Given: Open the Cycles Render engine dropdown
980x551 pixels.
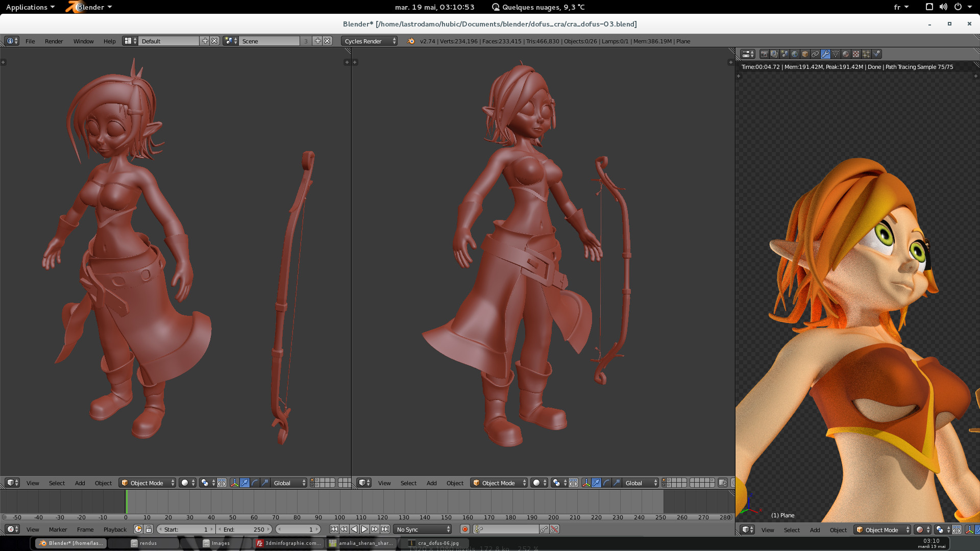Looking at the screenshot, I should click(x=369, y=41).
